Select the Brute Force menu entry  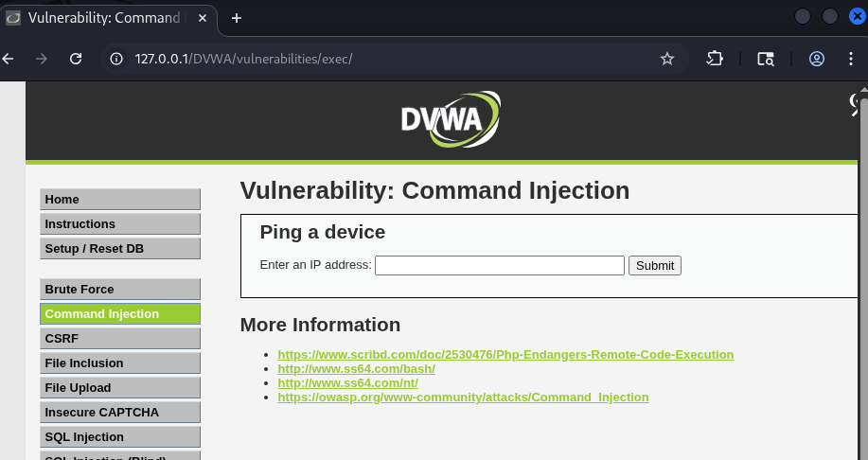pos(120,290)
